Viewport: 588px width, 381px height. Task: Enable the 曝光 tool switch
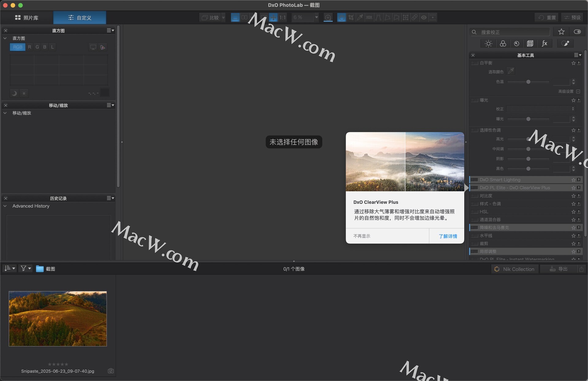[475, 100]
